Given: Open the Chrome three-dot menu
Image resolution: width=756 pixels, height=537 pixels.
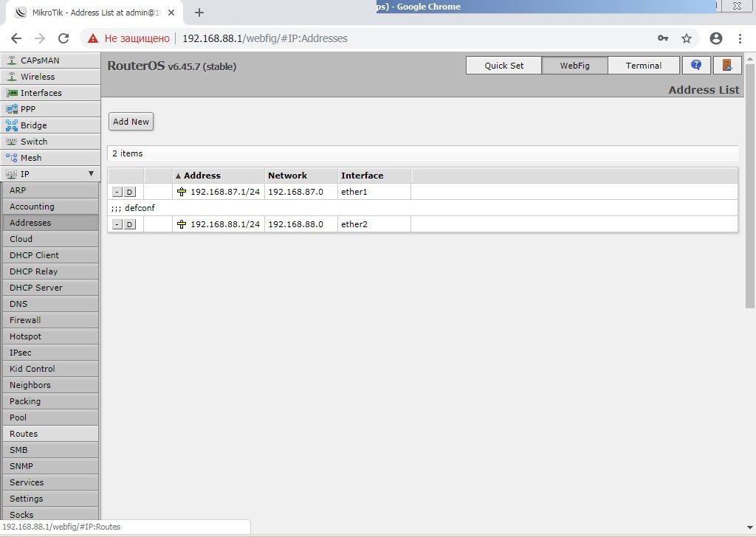Looking at the screenshot, I should [740, 38].
